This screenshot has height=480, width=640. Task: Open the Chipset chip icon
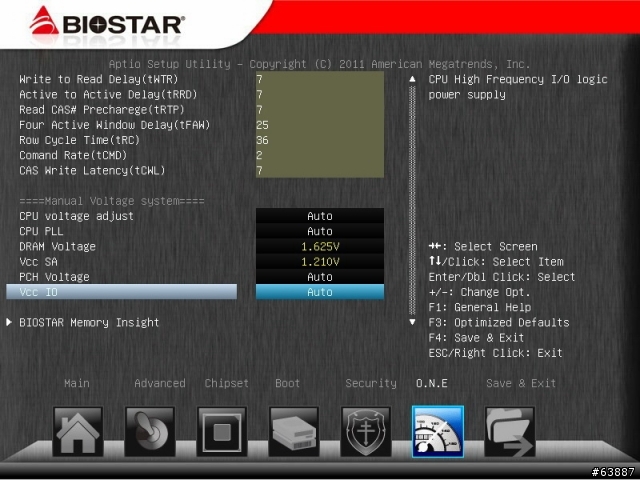coord(222,431)
